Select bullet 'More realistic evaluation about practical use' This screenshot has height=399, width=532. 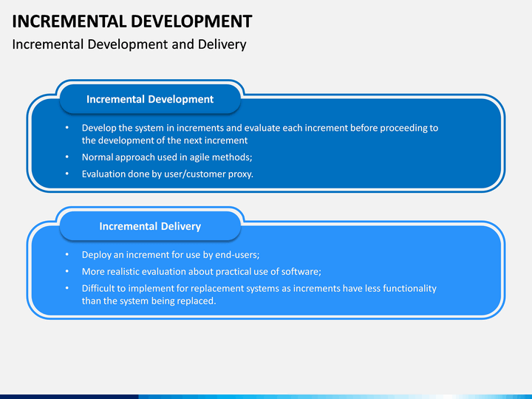202,271
